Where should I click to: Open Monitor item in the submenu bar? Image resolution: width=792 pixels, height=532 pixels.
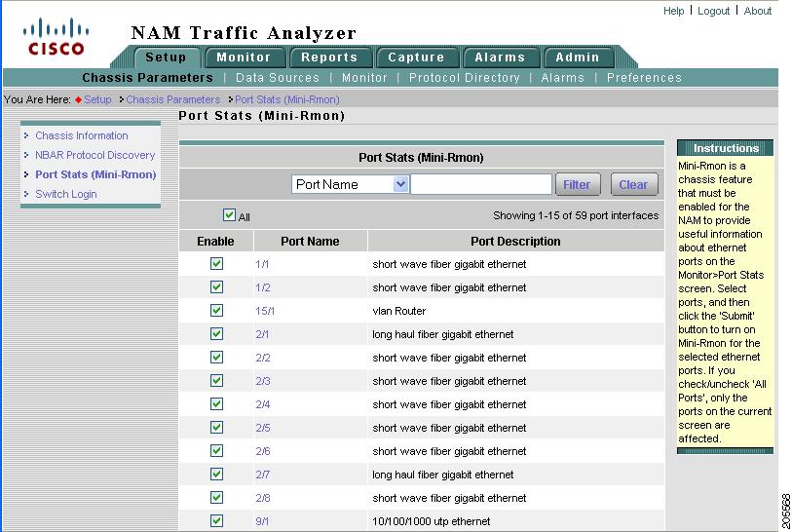364,78
